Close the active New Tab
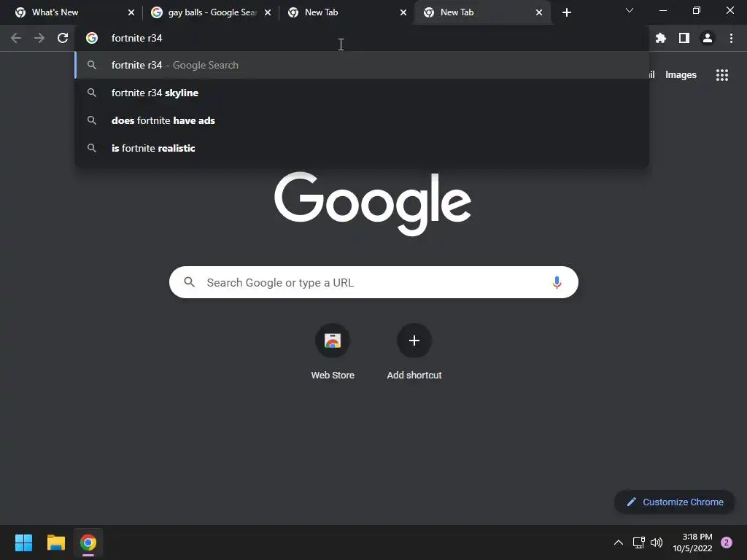 [539, 12]
